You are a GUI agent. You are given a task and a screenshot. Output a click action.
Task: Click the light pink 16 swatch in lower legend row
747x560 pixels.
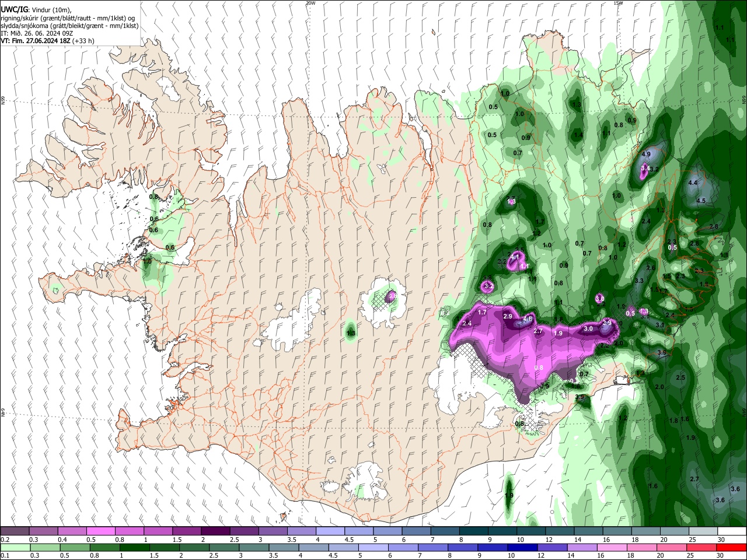click(x=612, y=548)
